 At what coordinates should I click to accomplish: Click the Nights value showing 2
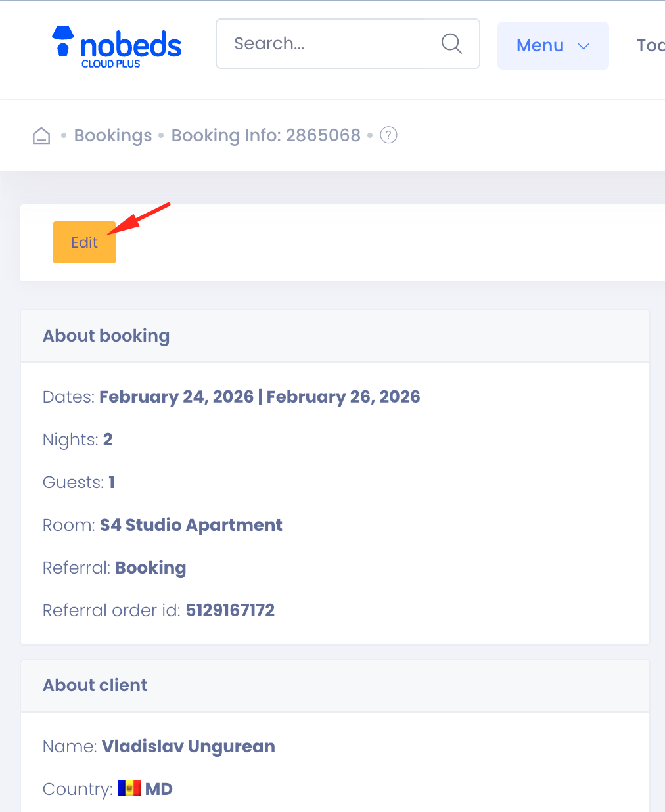pos(108,440)
